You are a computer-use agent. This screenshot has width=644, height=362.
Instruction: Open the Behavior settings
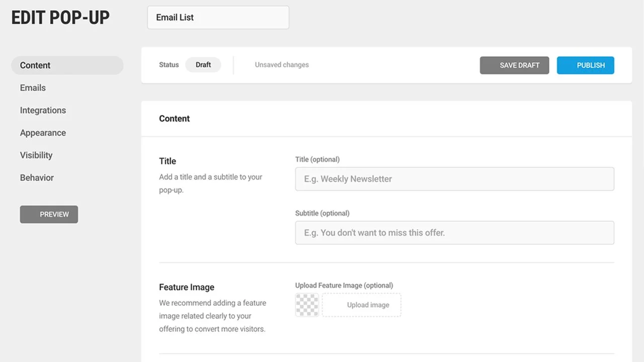pyautogui.click(x=37, y=177)
